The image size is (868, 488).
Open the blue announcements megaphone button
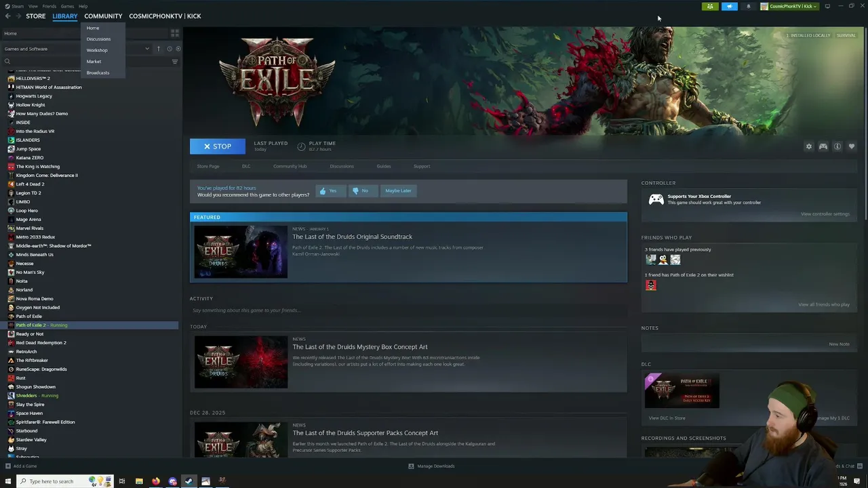point(729,6)
